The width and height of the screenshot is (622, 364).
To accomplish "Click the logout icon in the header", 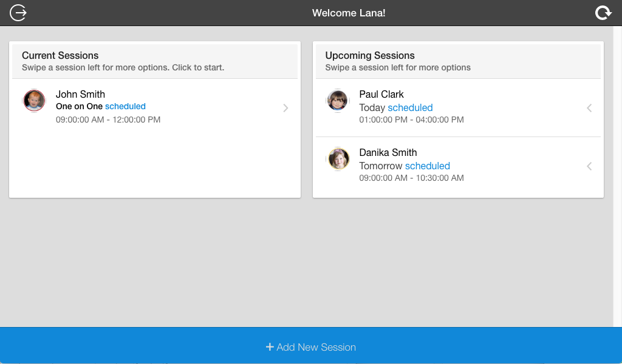I will (x=19, y=13).
